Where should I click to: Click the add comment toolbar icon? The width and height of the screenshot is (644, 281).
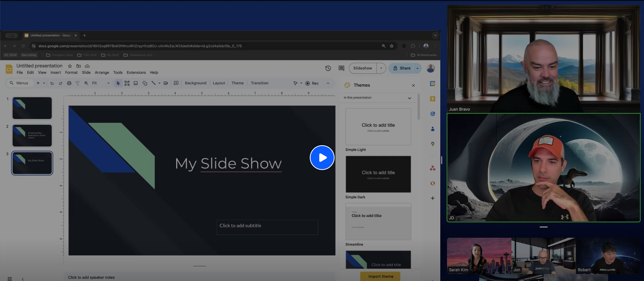tap(176, 83)
